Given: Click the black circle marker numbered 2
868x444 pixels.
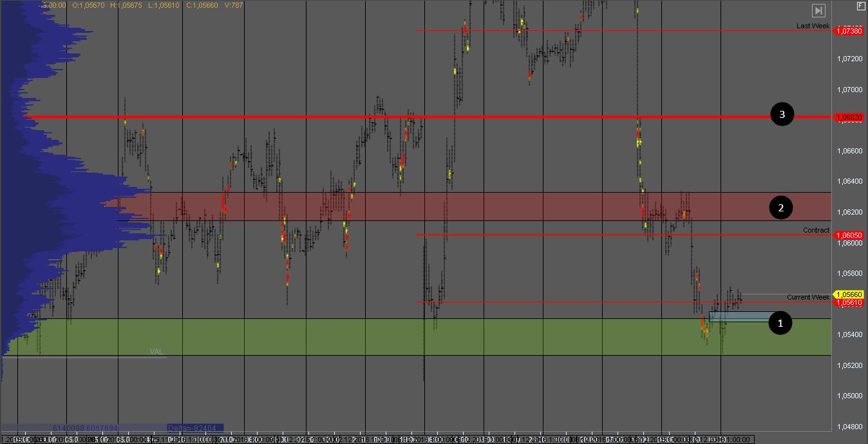Looking at the screenshot, I should 780,208.
